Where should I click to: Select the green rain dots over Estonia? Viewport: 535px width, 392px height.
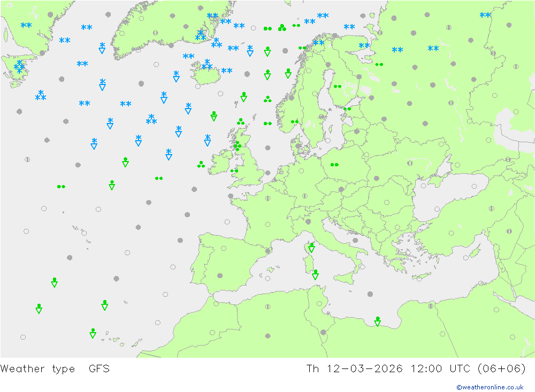click(x=347, y=109)
